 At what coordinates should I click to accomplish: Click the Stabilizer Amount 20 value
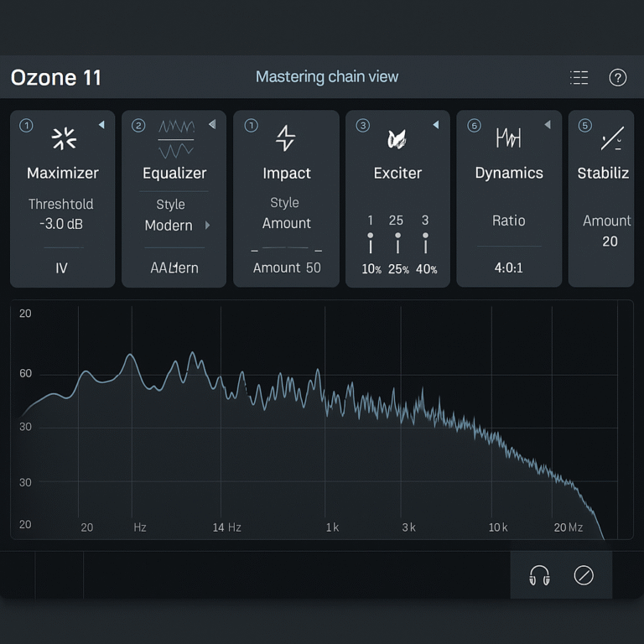click(x=610, y=241)
